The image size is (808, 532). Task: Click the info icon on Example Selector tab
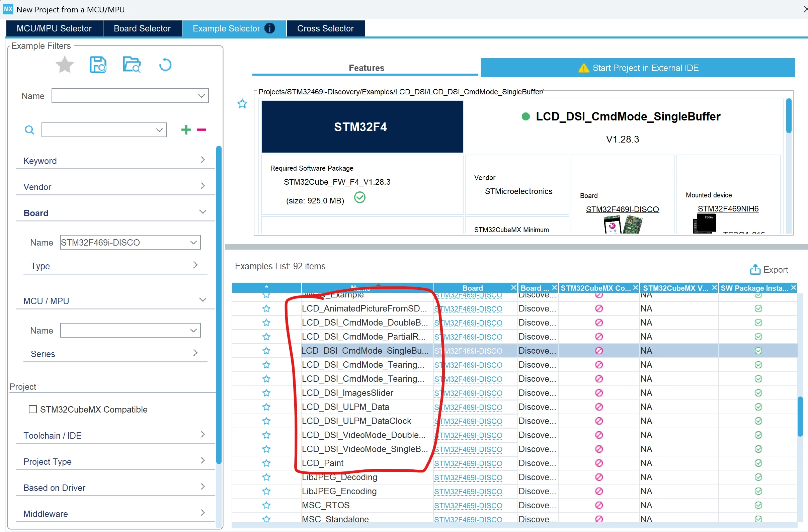270,28
